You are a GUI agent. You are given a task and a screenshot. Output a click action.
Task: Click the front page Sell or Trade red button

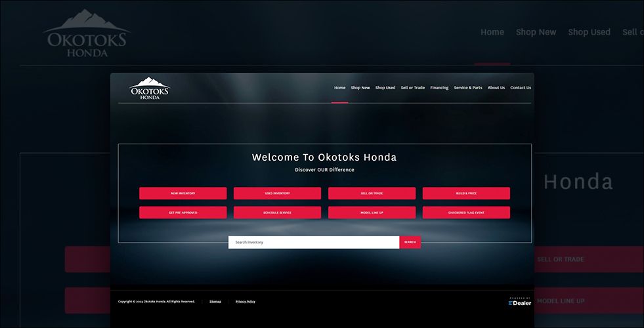372,194
